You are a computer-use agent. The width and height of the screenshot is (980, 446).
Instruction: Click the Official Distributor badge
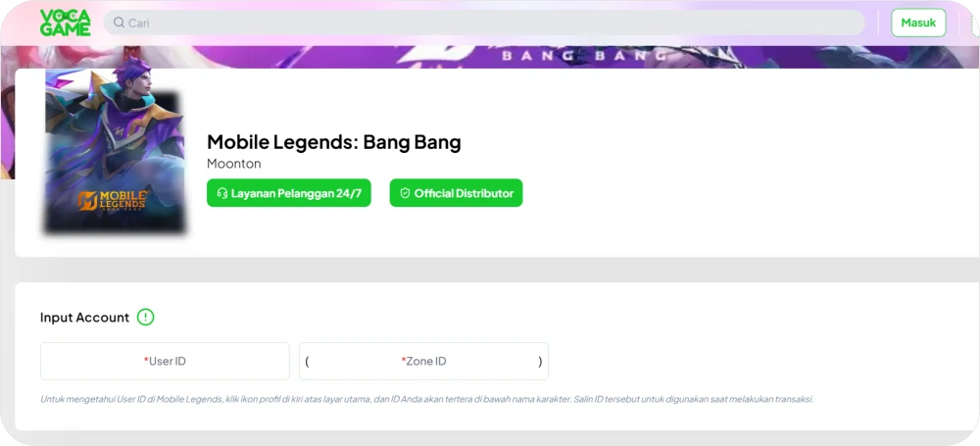pyautogui.click(x=457, y=193)
